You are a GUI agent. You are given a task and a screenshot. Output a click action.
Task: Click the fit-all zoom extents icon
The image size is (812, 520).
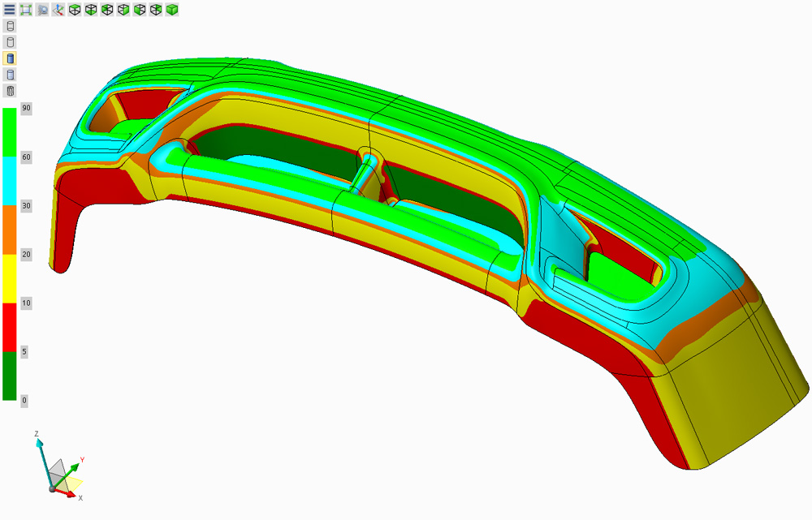(26, 9)
